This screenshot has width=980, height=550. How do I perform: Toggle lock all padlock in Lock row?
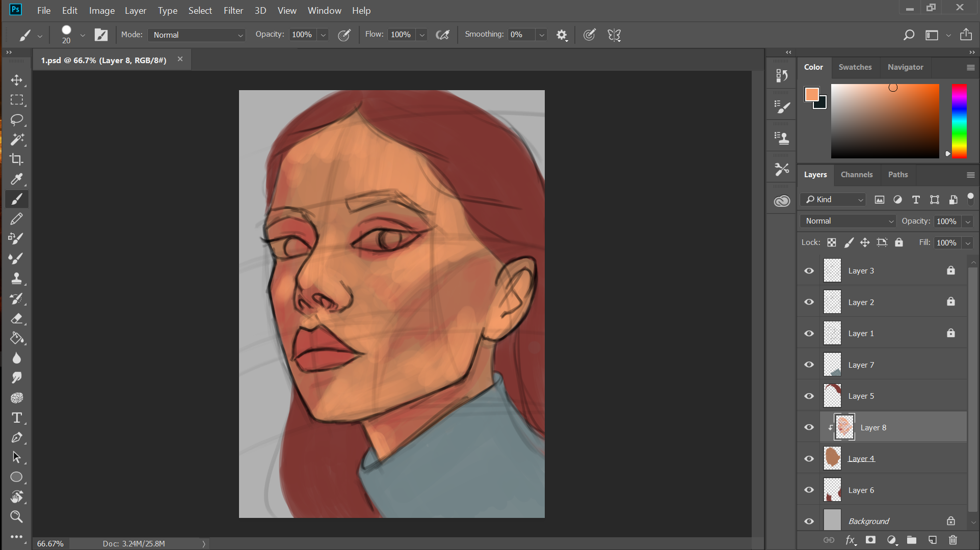(x=899, y=242)
